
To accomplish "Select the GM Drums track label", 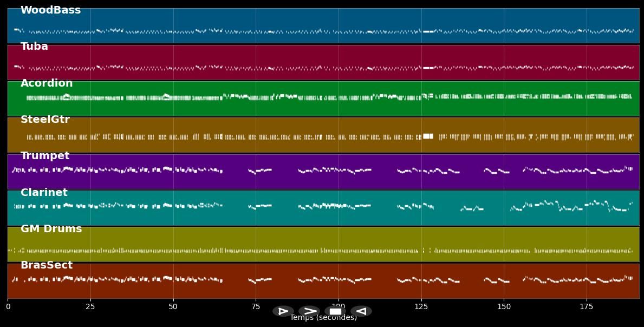I will [51, 229].
